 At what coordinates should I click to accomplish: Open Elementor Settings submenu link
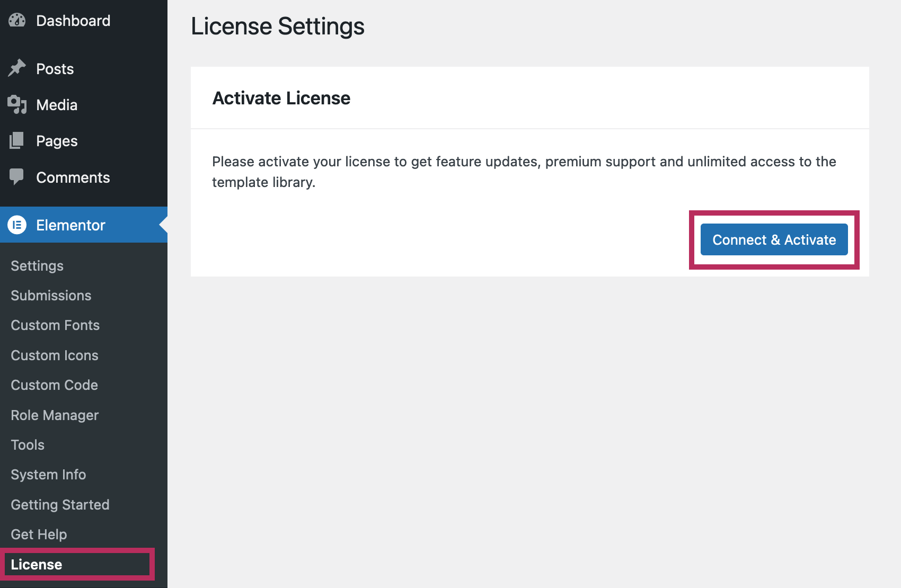[x=37, y=266]
